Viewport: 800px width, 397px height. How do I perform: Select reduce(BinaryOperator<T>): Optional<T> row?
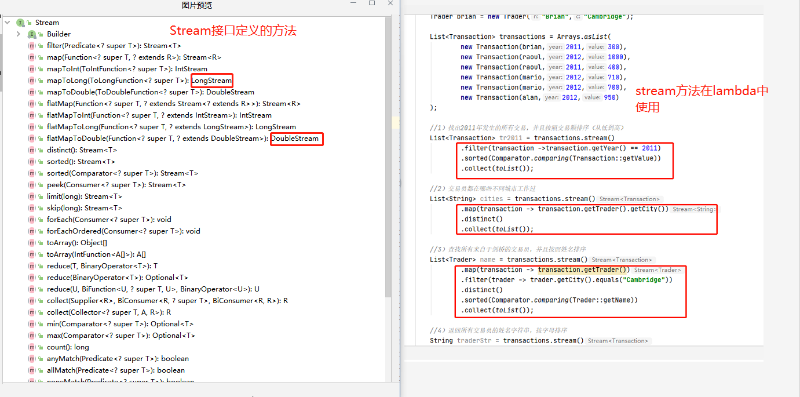[x=117, y=278]
